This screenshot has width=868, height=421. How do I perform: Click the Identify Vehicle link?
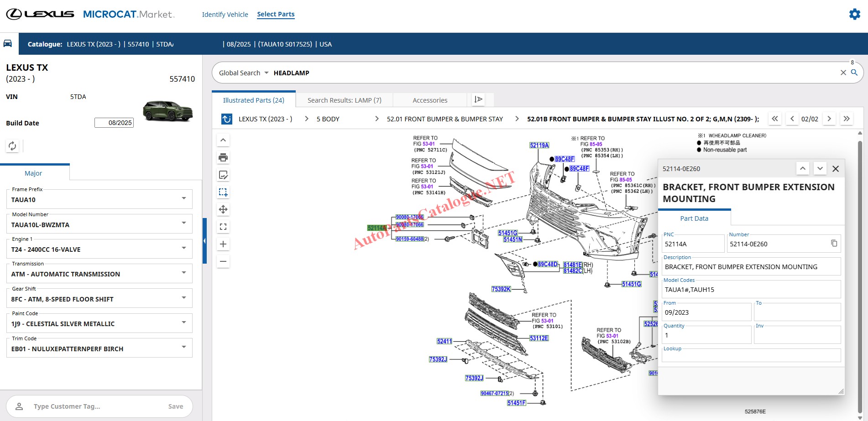[225, 15]
